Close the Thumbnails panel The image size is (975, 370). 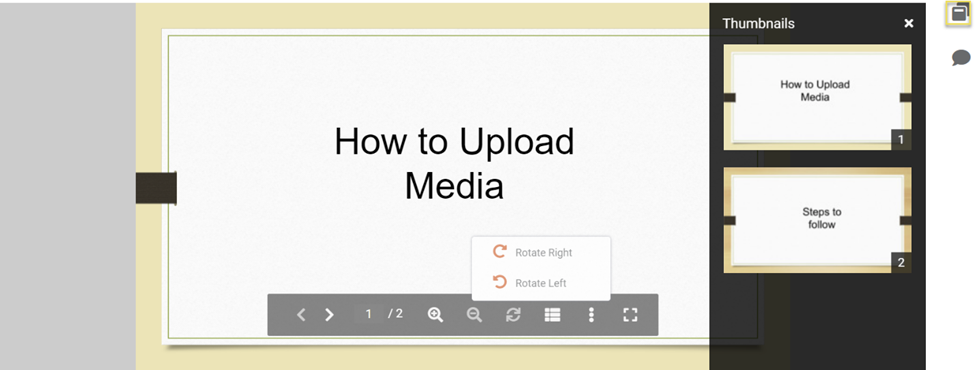[x=909, y=24]
